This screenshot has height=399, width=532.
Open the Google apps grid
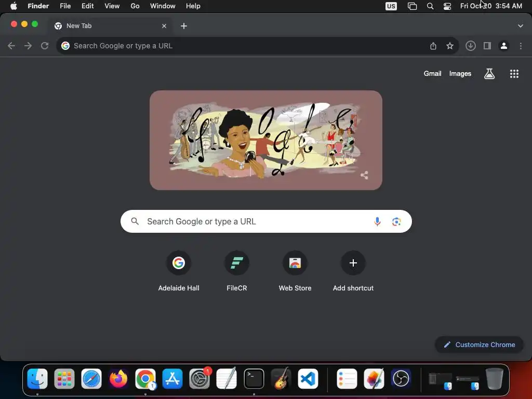tap(514, 74)
